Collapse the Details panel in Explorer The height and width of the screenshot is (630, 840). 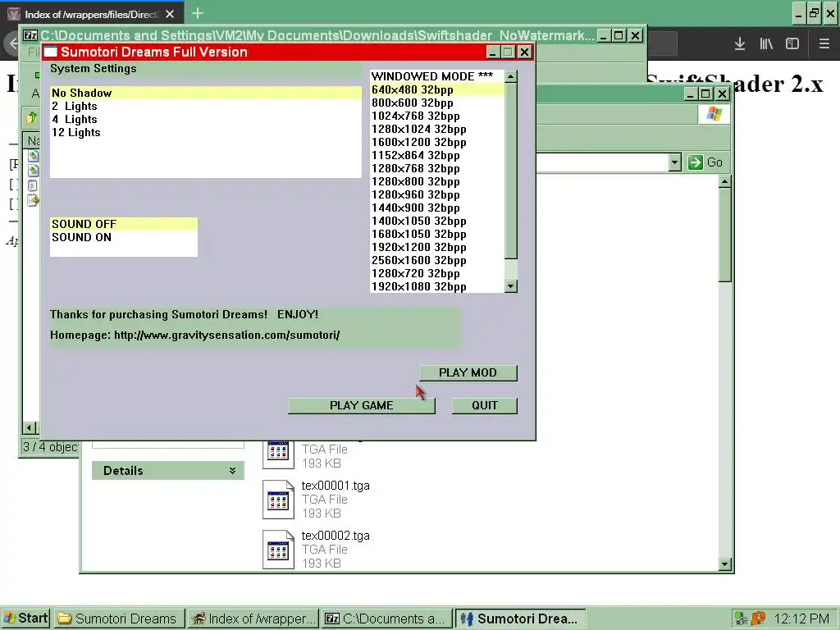[x=232, y=470]
